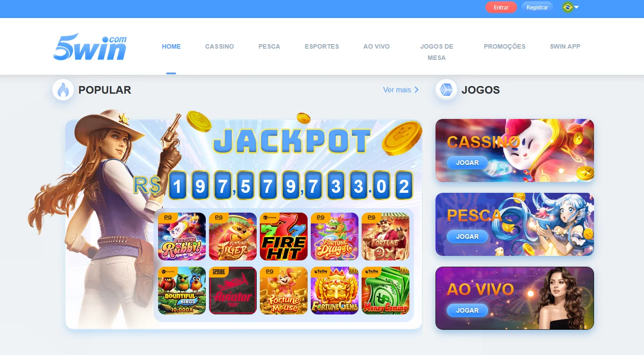644x355 pixels.
Task: Click Ver mais chevron link
Action: pyautogui.click(x=401, y=90)
